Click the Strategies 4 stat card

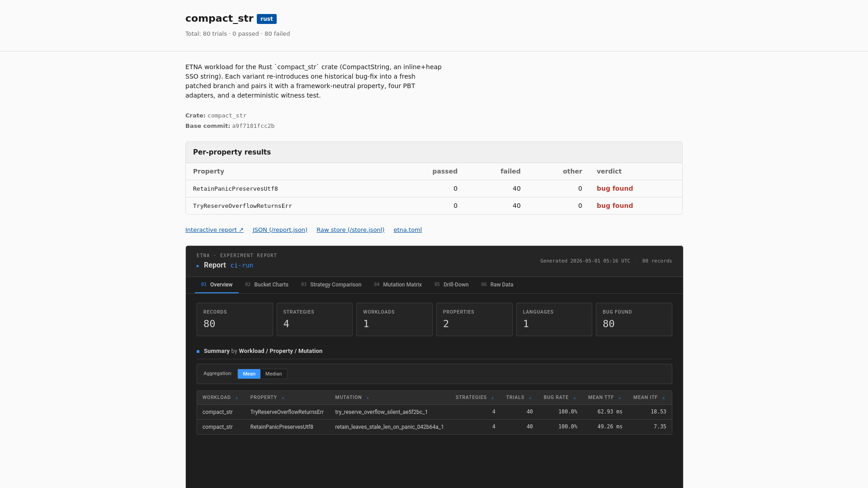315,319
